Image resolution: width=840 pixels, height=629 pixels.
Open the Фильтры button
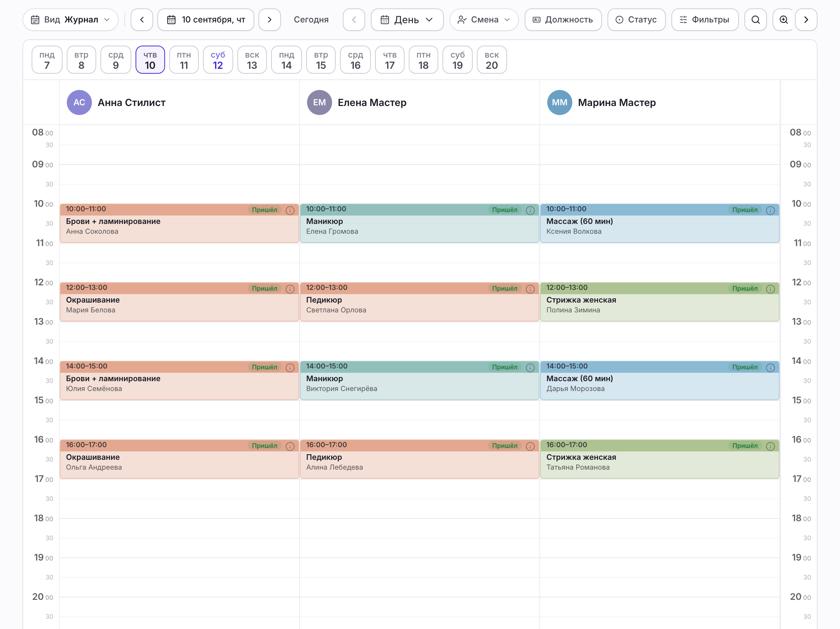[705, 20]
